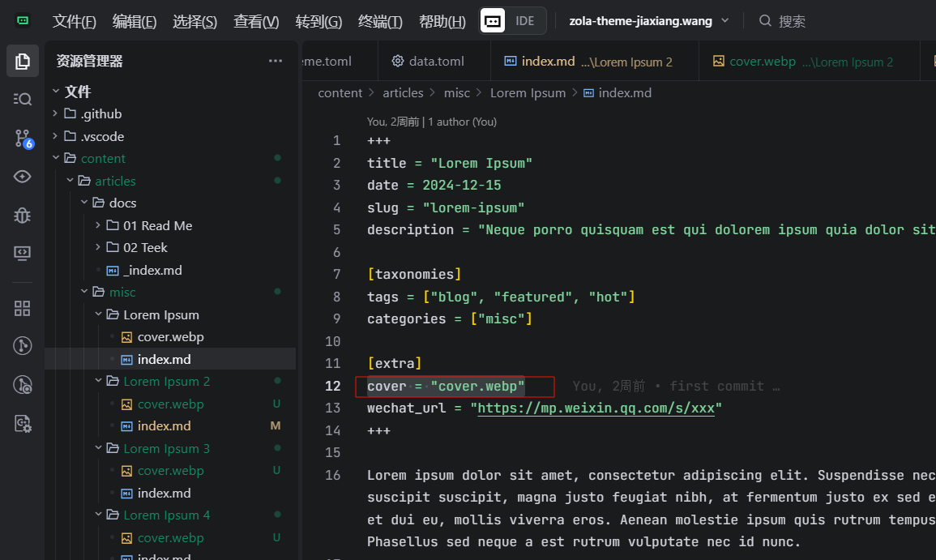This screenshot has width=936, height=560.
Task: Click breadcrumb segment content
Action: click(340, 92)
